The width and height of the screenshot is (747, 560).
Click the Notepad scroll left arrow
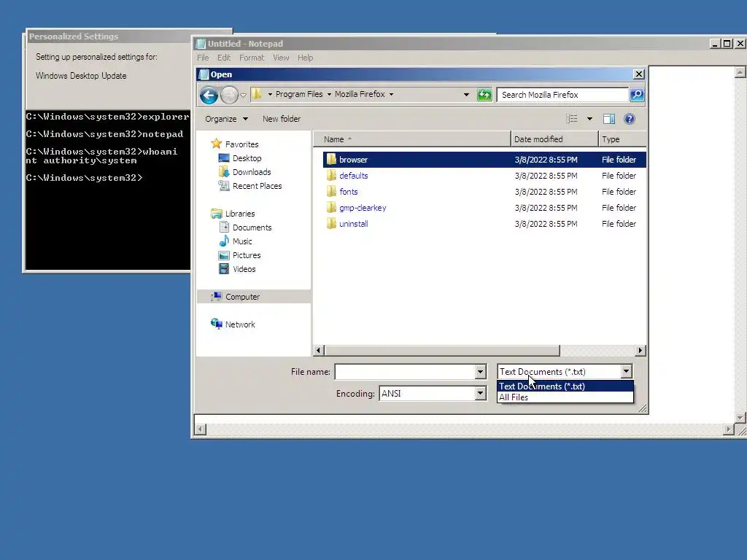pos(201,429)
